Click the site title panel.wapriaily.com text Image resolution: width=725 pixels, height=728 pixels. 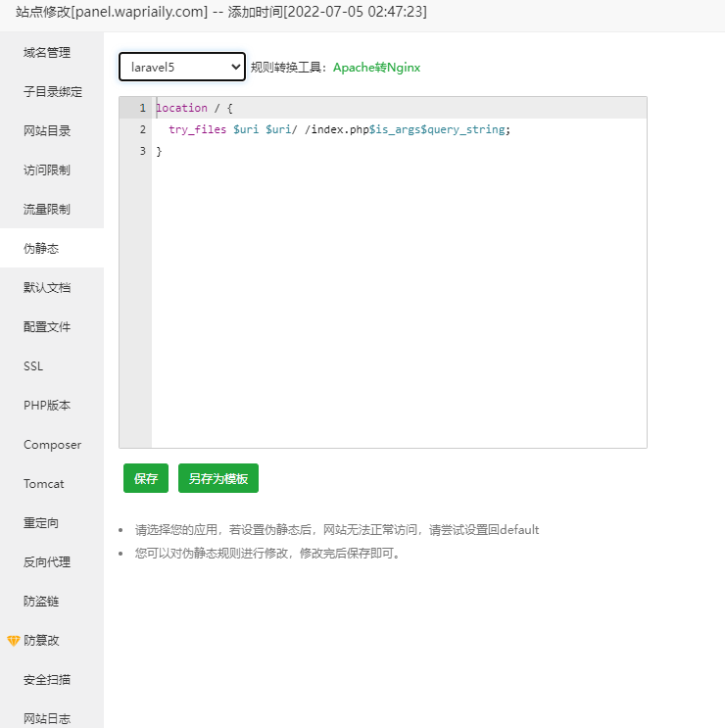141,12
